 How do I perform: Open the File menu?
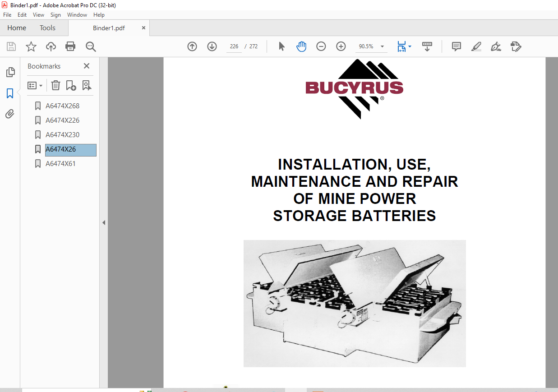(x=7, y=15)
